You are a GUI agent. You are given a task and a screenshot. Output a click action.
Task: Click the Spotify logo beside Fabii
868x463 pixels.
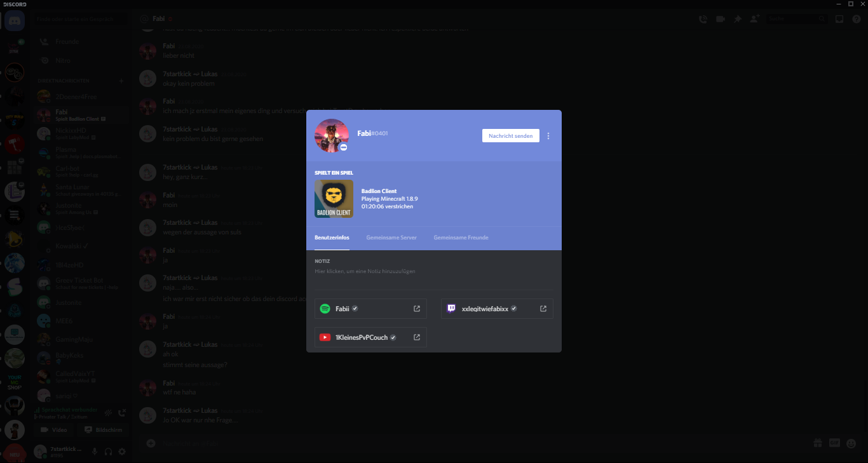325,309
